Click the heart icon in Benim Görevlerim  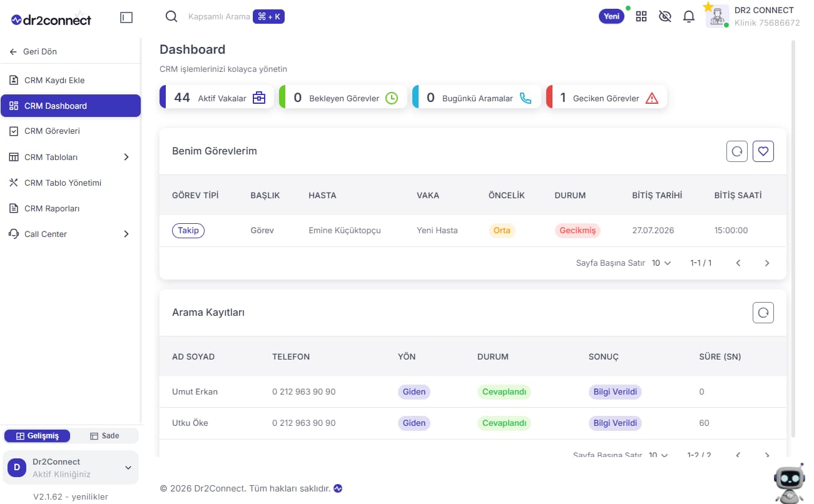tap(763, 151)
